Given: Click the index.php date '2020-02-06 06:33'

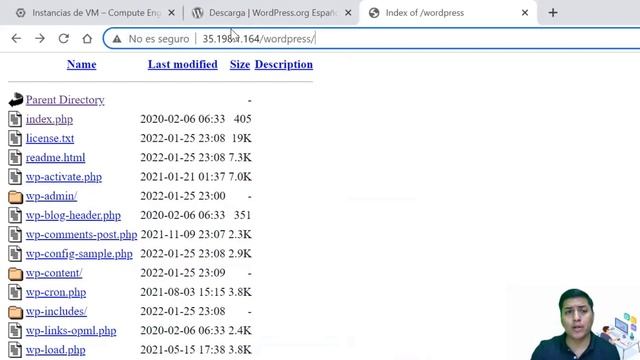Looking at the screenshot, I should 182,119.
